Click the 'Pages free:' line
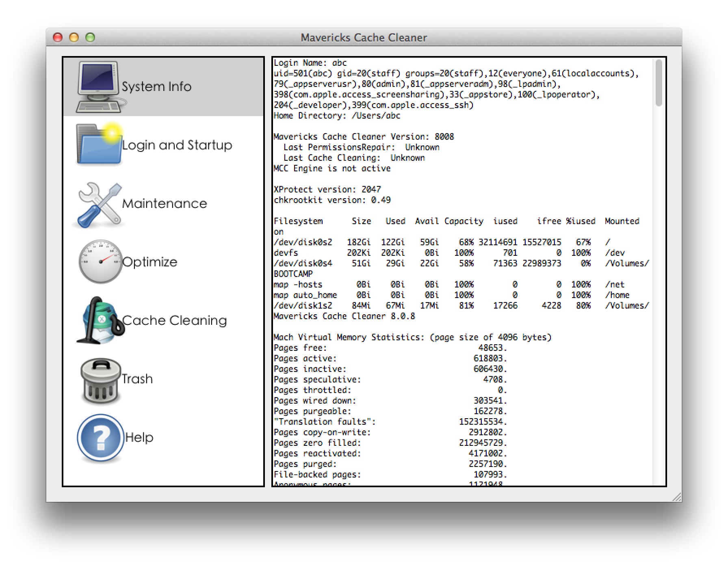This screenshot has width=728, height=566. (x=390, y=348)
